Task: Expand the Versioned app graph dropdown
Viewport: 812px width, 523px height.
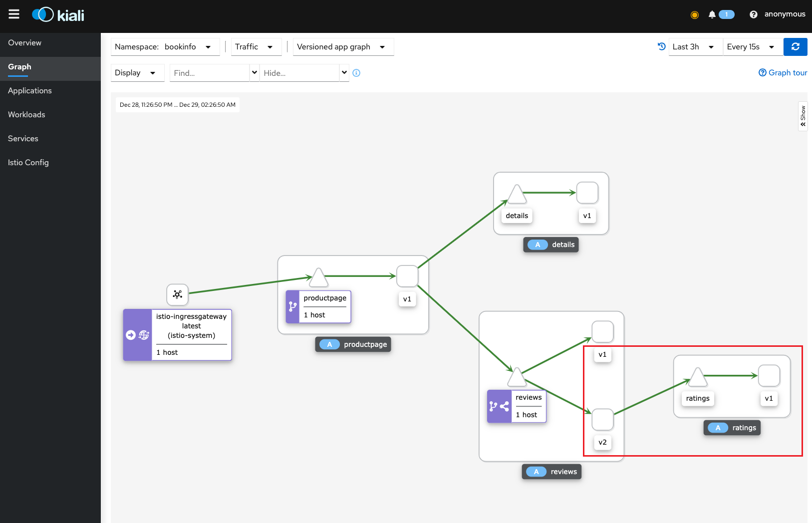Action: click(x=342, y=47)
